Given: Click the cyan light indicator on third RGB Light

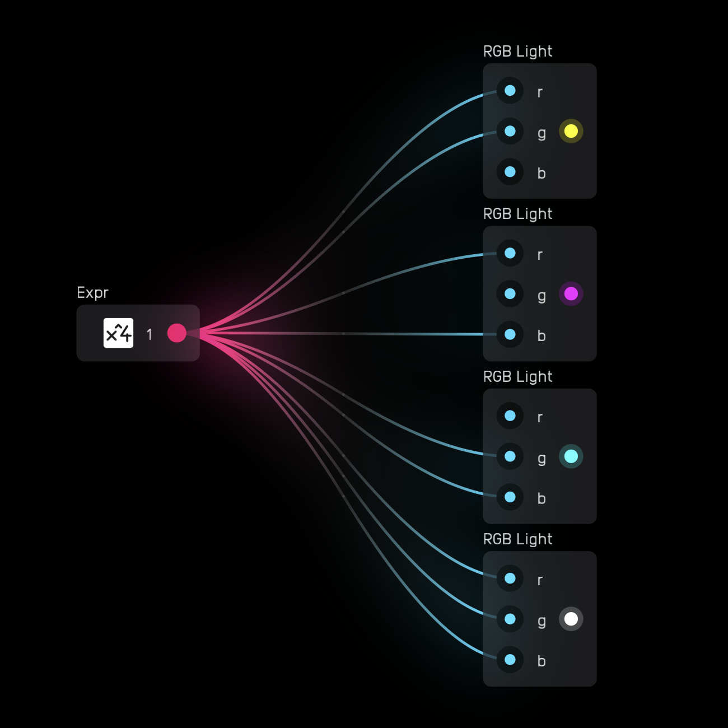Looking at the screenshot, I should [x=571, y=456].
